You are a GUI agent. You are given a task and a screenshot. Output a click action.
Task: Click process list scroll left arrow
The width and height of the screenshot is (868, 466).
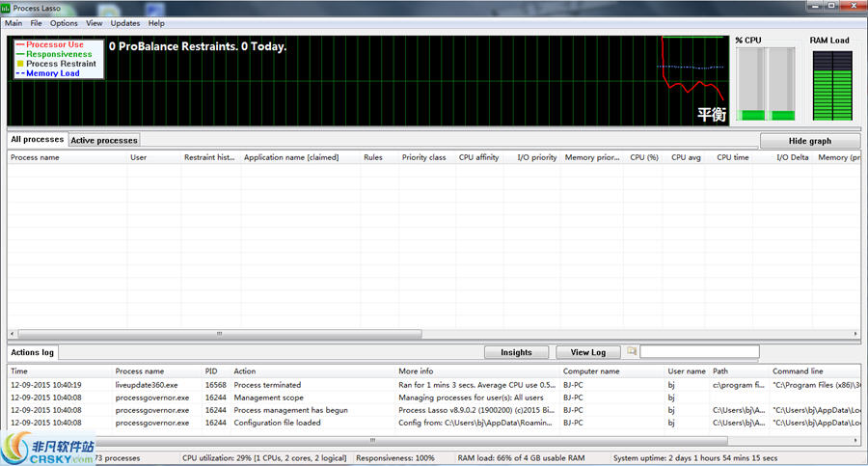point(13,334)
